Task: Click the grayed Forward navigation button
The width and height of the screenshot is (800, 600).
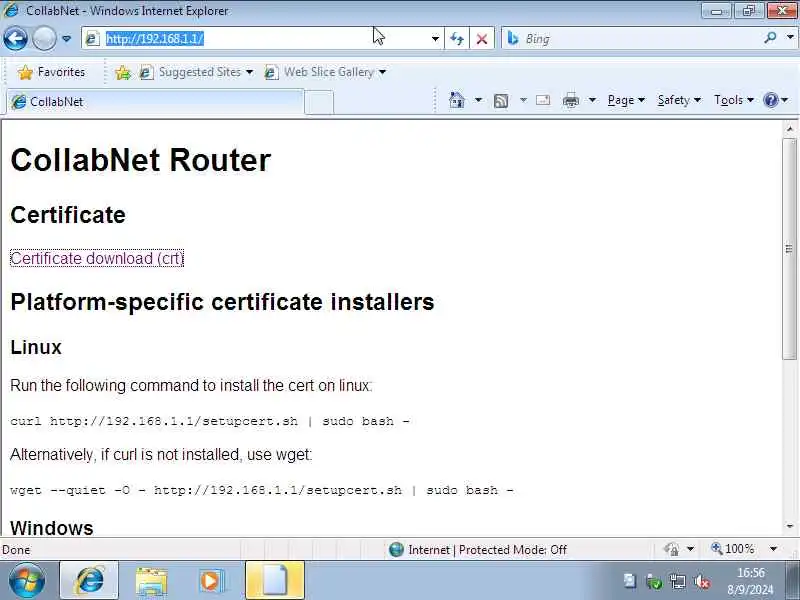Action: click(x=44, y=38)
